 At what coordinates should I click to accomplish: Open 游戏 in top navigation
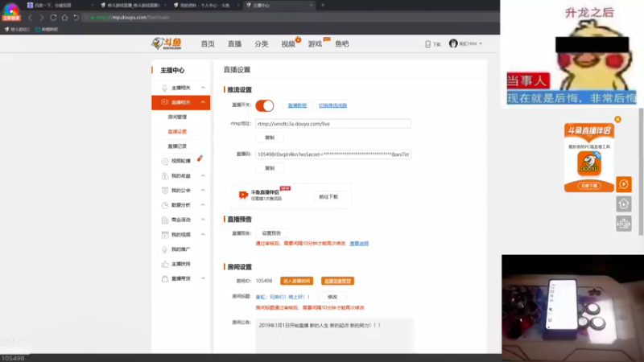click(315, 44)
